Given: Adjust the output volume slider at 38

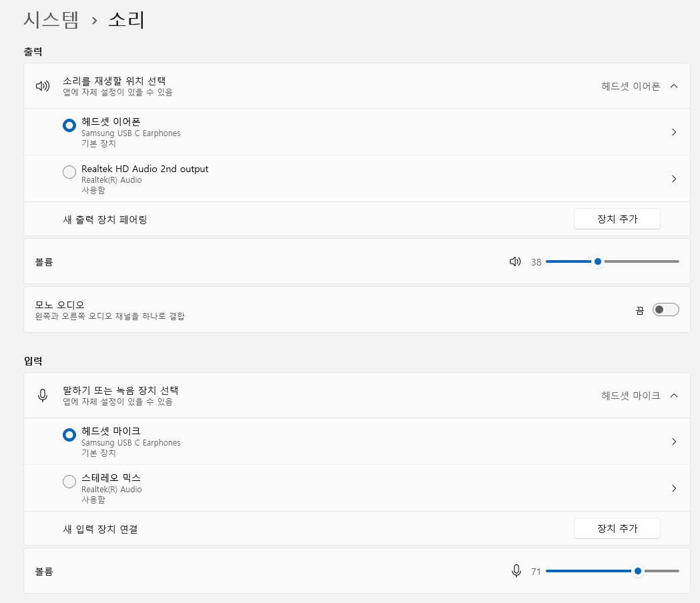Looking at the screenshot, I should 597,261.
